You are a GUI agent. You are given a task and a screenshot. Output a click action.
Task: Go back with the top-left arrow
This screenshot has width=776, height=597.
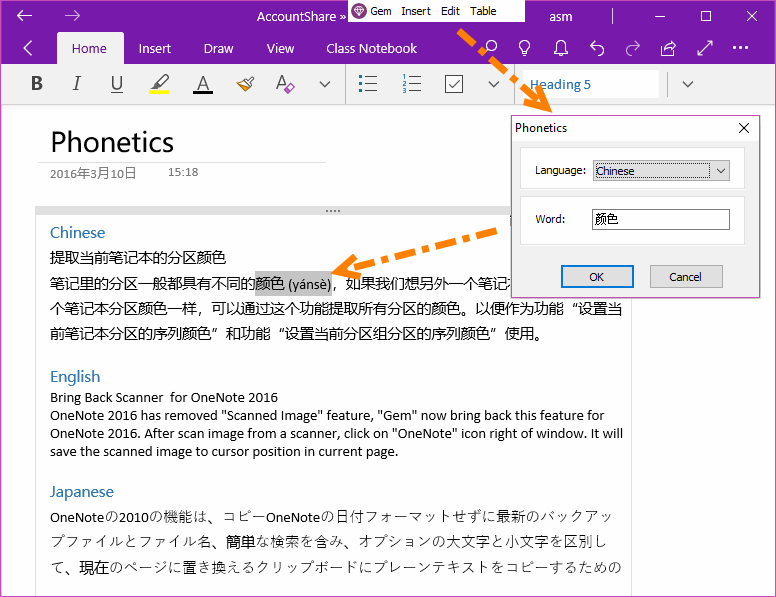tap(24, 16)
